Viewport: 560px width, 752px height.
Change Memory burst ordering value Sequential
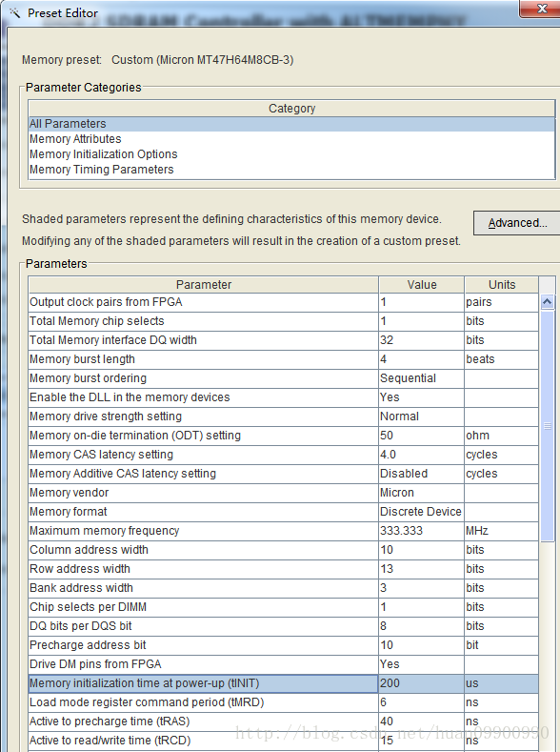(422, 378)
